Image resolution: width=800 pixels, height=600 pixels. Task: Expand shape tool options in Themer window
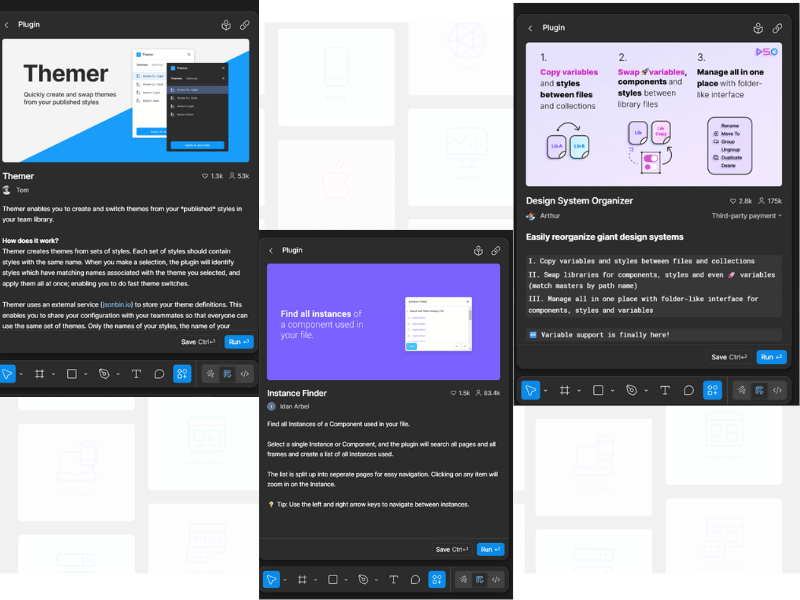[x=85, y=374]
